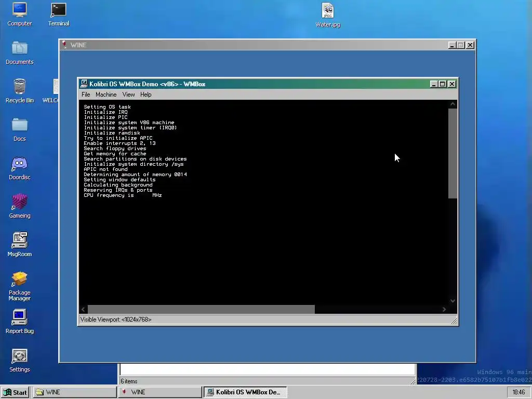The image size is (532, 399).
Task: Open the File menu in WMBox
Action: click(x=86, y=95)
